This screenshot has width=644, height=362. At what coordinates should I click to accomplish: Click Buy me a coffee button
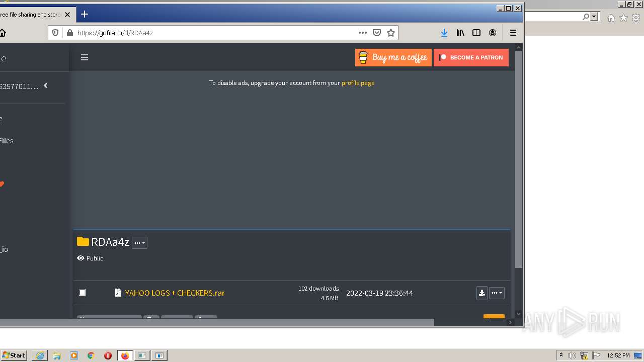click(x=393, y=57)
